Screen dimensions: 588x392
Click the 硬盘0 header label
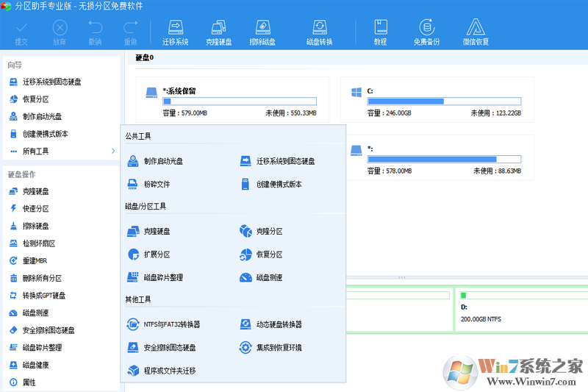[144, 57]
